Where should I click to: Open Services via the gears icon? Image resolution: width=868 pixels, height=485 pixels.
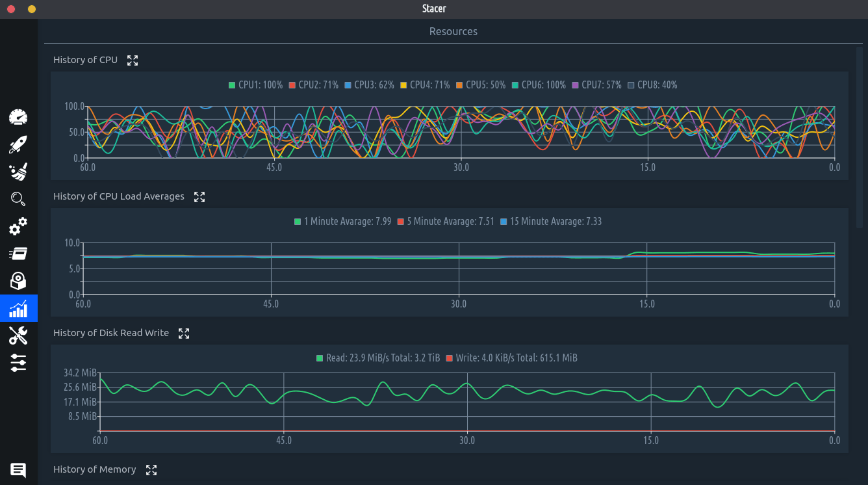coord(18,227)
